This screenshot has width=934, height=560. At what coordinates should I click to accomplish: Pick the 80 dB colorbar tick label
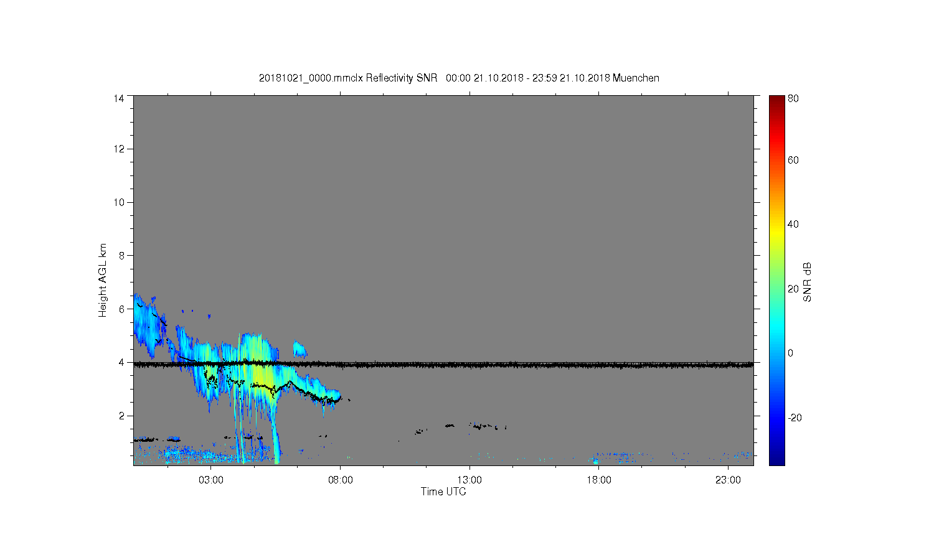click(793, 98)
